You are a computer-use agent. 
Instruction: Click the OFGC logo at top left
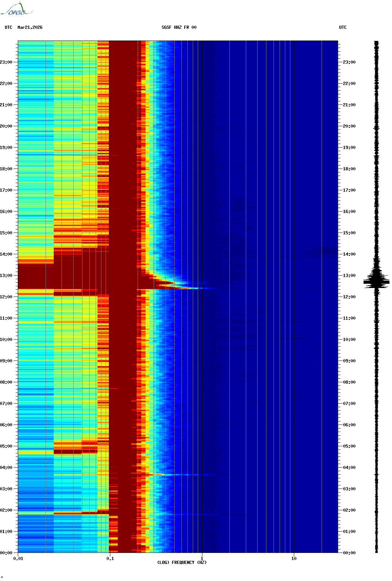(16, 9)
